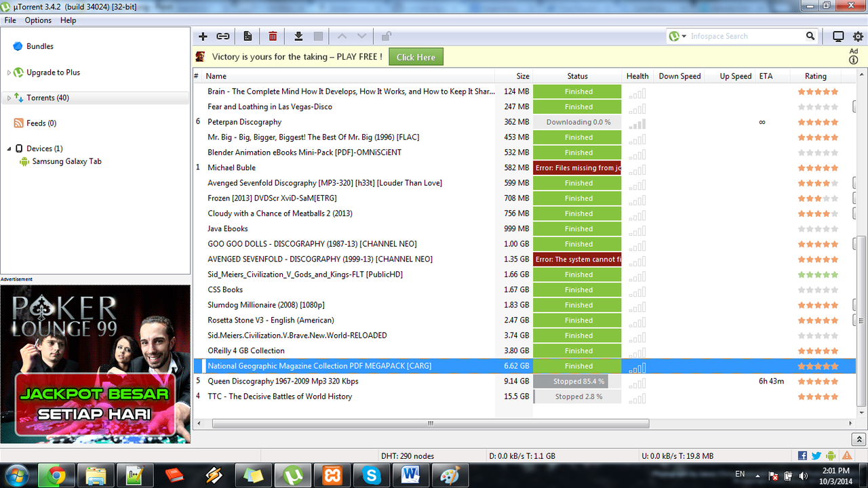Sort by the ETA column header
Image resolution: width=868 pixels, height=488 pixels.
[x=772, y=76]
